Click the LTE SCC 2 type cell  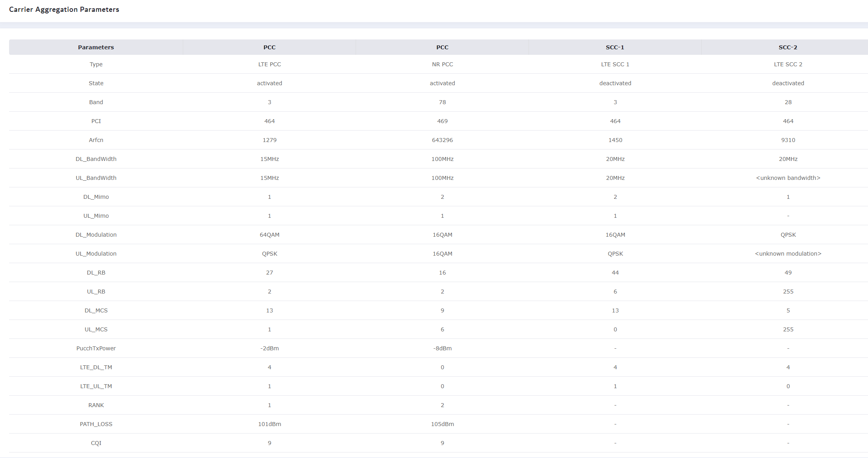(788, 64)
